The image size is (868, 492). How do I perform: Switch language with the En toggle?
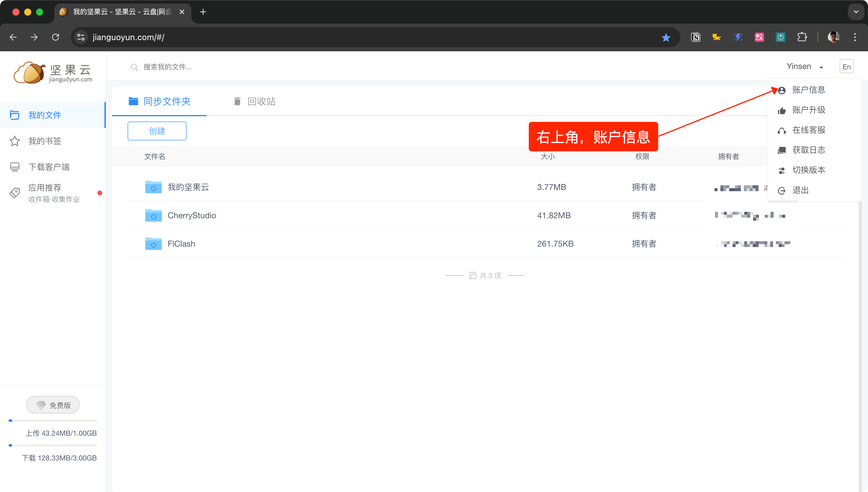[x=846, y=67]
